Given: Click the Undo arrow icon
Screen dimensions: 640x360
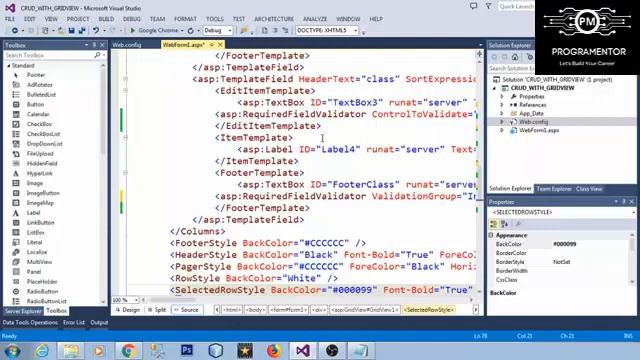Looking at the screenshot, I should pyautogui.click(x=96, y=31).
